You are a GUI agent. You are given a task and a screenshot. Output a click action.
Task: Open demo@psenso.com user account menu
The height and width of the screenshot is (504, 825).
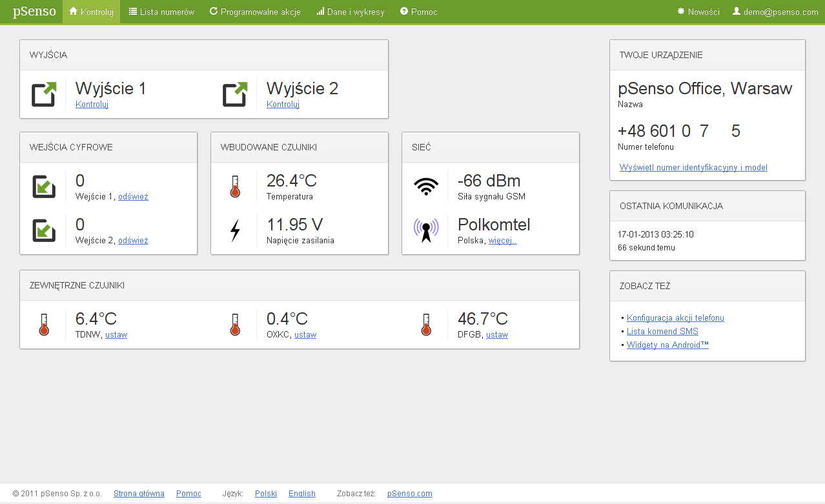(x=775, y=12)
